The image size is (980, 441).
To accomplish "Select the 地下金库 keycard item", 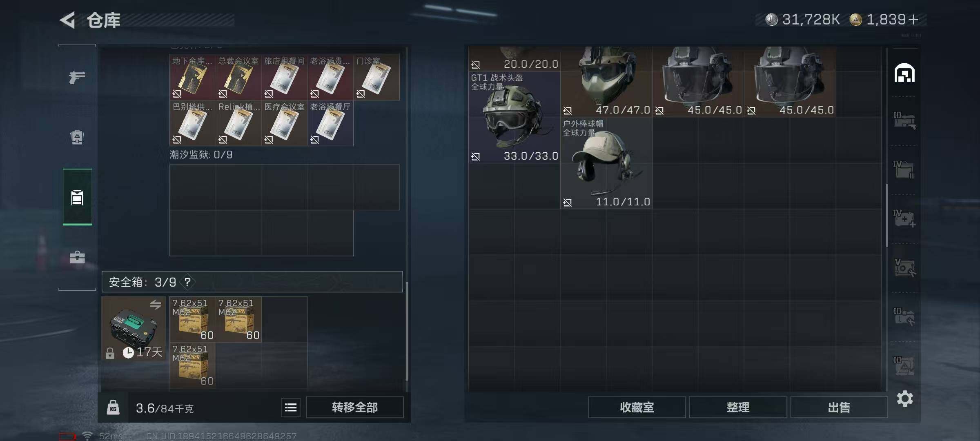I will point(192,77).
